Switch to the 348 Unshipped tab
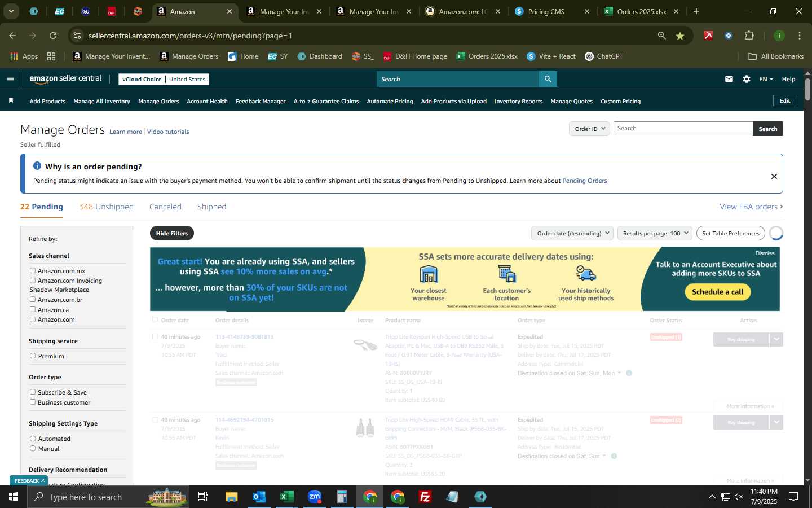 coord(106,207)
